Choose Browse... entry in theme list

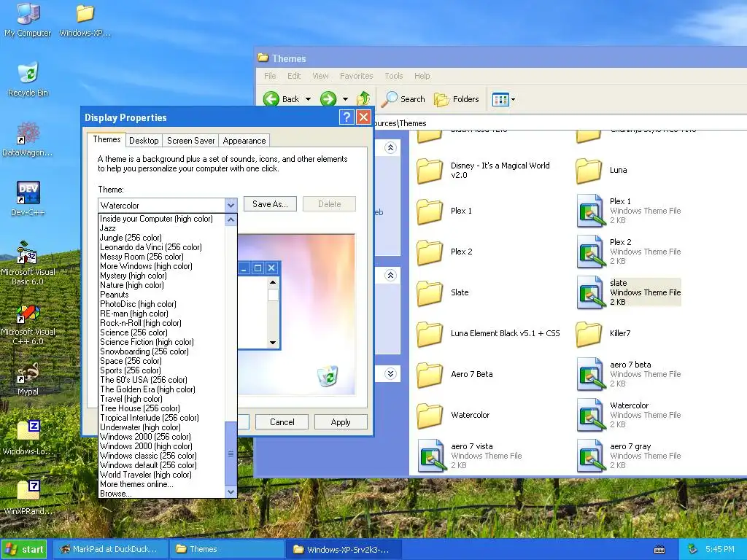click(x=161, y=494)
